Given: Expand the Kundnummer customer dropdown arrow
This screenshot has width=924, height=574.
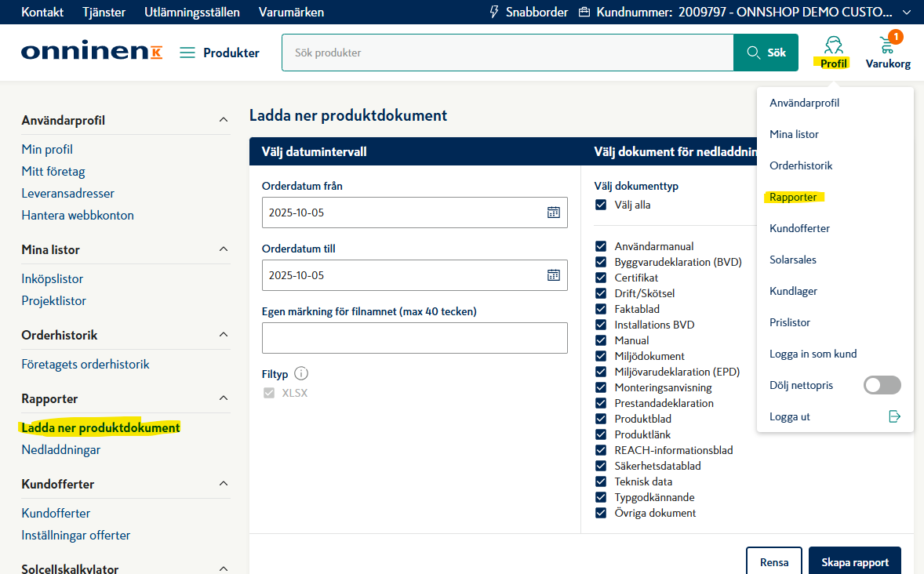Looking at the screenshot, I should 906,12.
